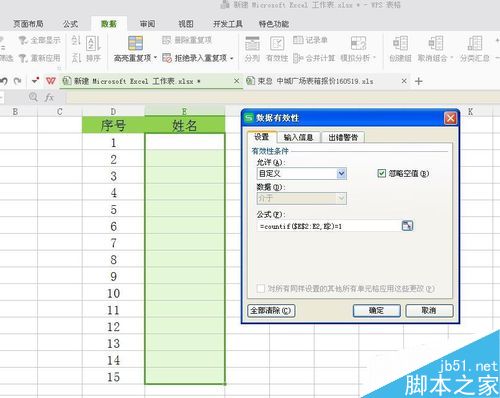Image resolution: width=500 pixels, height=398 pixels.
Task: Click the 分类汇总 subtotal icon
Action: click(x=475, y=44)
